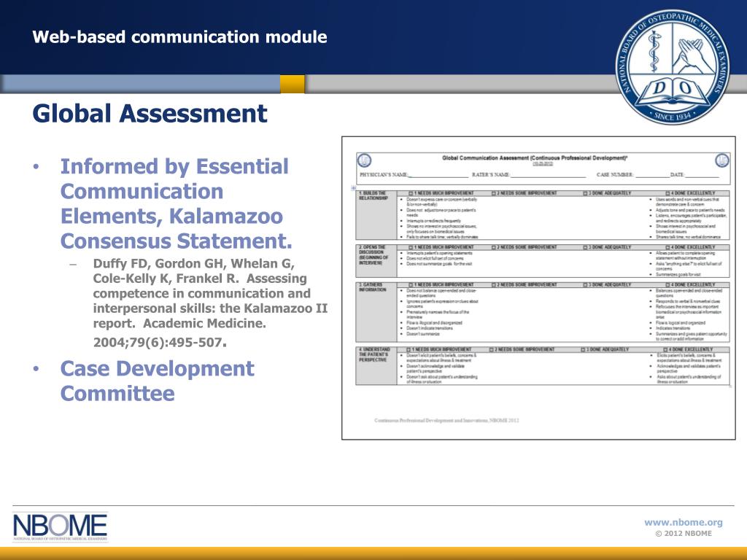Check 'Needs Some Improvement' for Gathers Information
The image size is (747, 560).
click(x=494, y=285)
